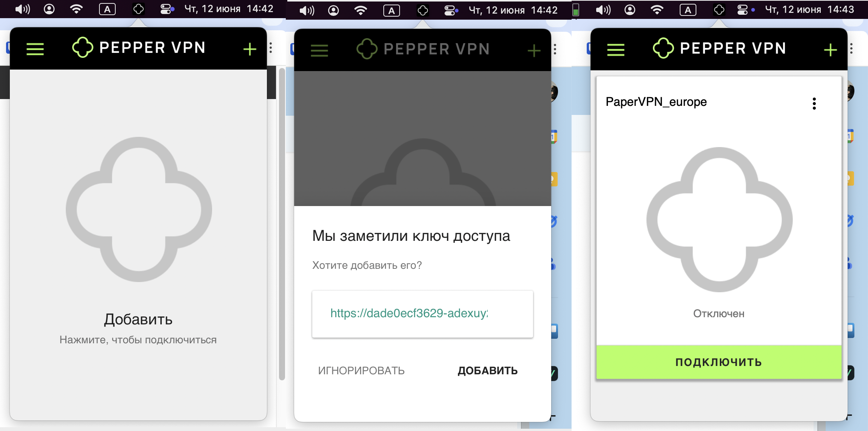Open user account menu in leftmost menu bar
The image size is (868, 431).
(x=49, y=9)
